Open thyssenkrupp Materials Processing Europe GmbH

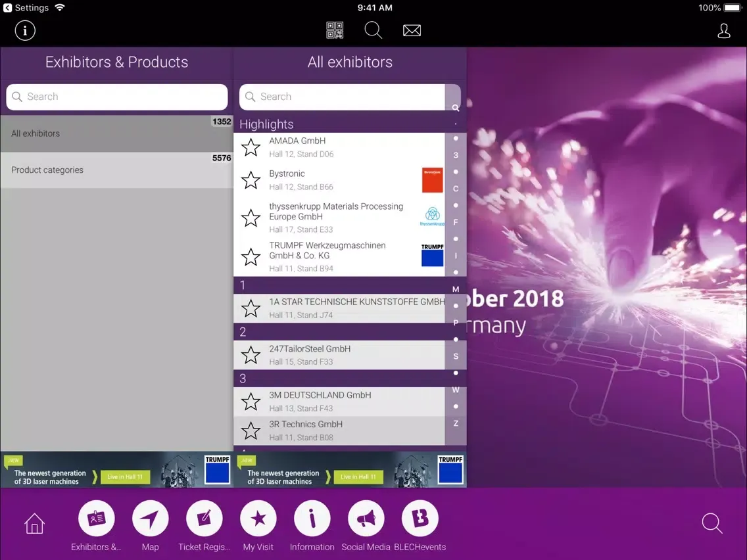click(x=339, y=218)
